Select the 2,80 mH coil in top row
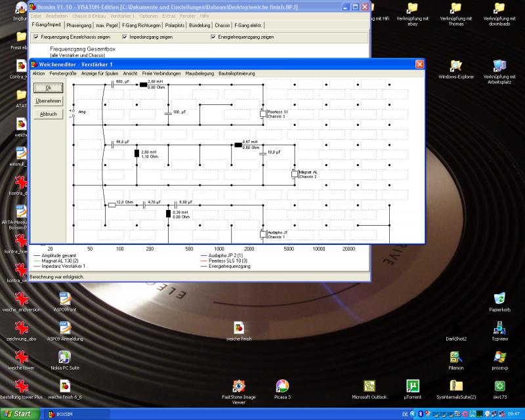 coord(142,85)
